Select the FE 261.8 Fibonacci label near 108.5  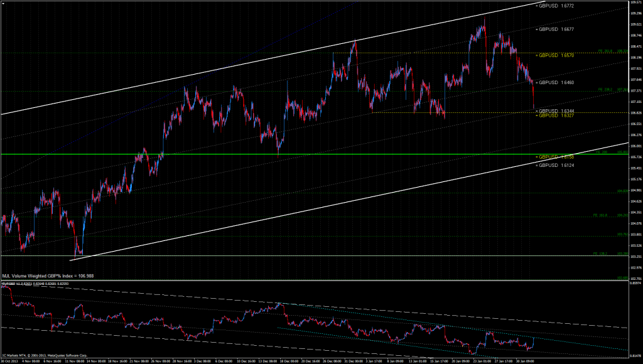(x=605, y=51)
